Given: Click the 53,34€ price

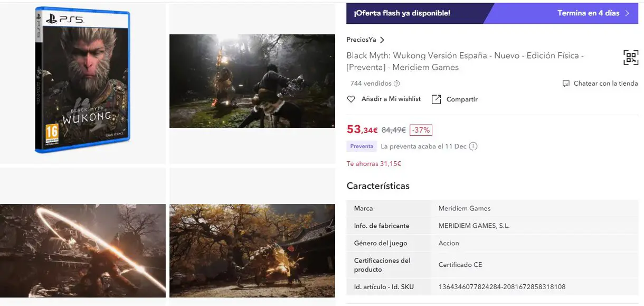Looking at the screenshot, I should (x=362, y=130).
